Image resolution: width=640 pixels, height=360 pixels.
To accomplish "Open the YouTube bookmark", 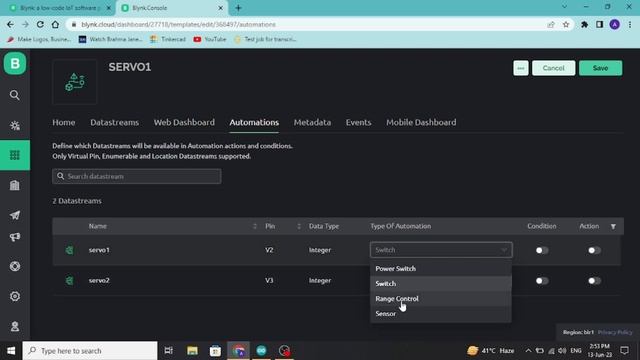I will coord(210,39).
